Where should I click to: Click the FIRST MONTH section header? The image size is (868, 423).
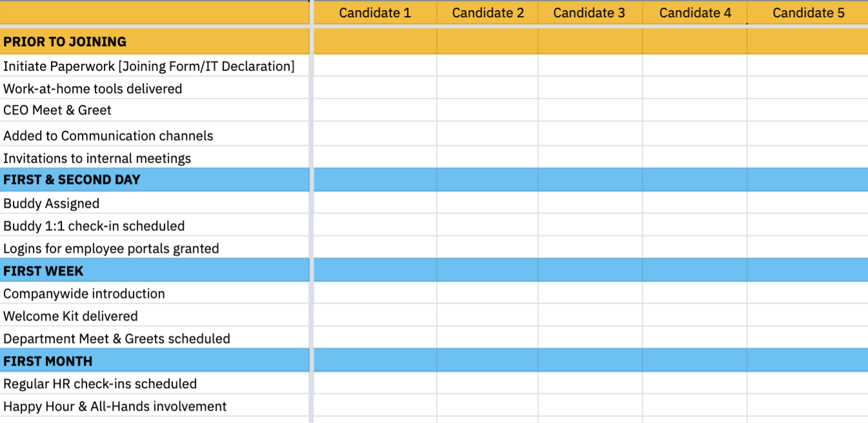pyautogui.click(x=48, y=361)
